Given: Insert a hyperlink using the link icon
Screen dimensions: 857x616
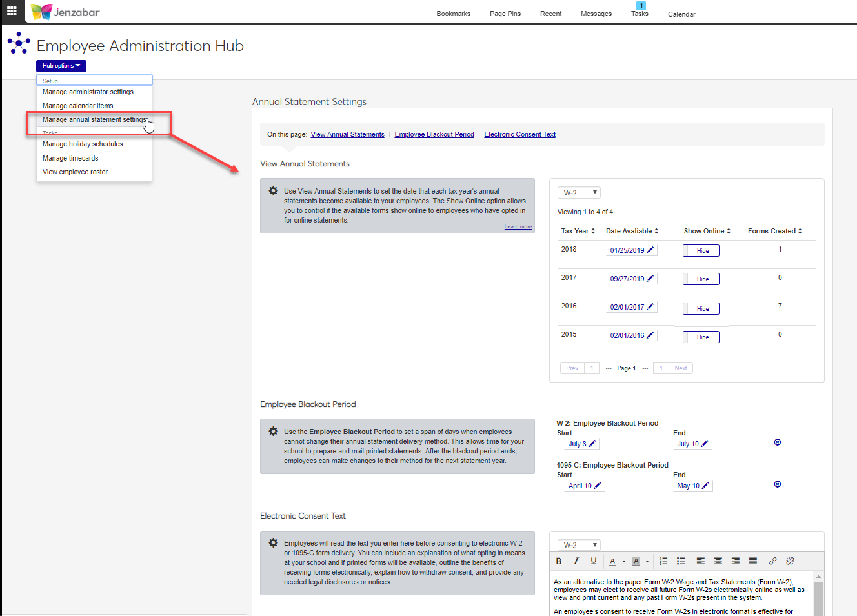Looking at the screenshot, I should [772, 561].
